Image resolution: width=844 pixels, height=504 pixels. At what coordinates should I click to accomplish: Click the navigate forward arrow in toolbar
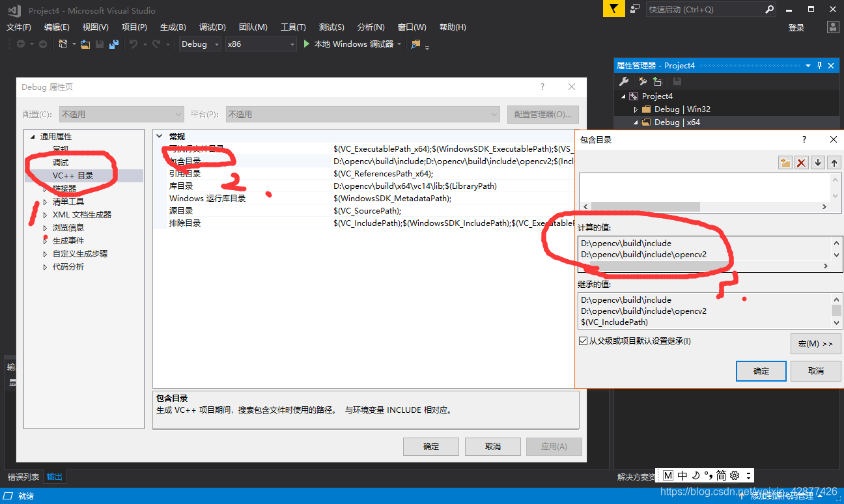43,44
